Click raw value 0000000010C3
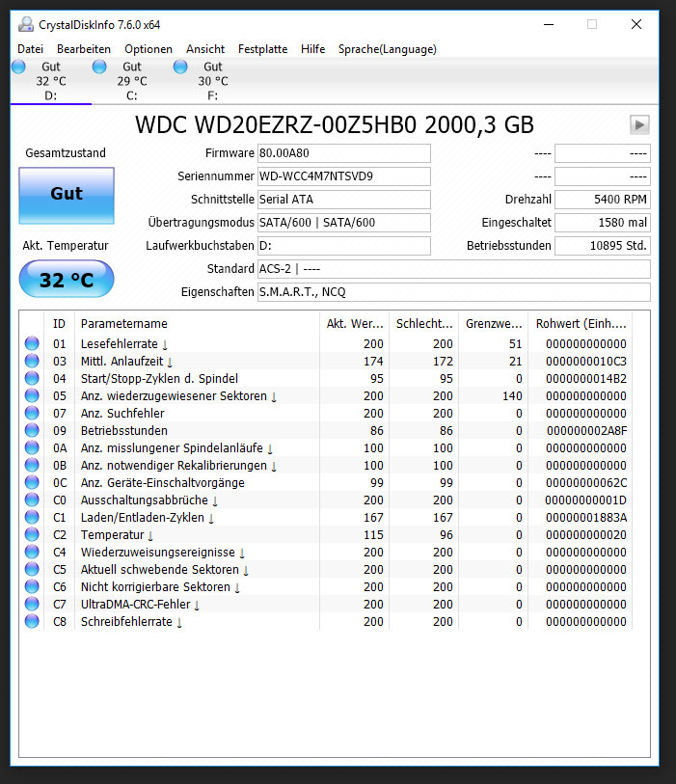 click(x=586, y=361)
